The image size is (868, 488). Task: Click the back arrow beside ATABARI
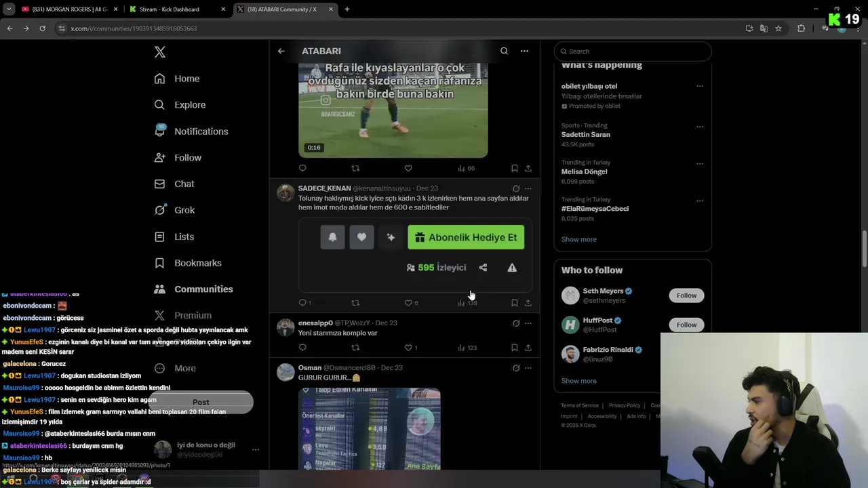281,51
